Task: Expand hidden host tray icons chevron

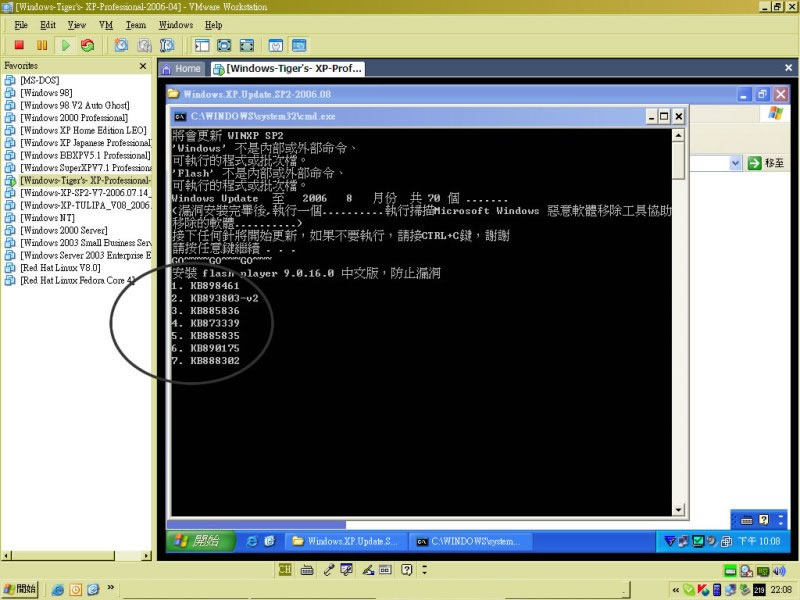Action: click(676, 590)
